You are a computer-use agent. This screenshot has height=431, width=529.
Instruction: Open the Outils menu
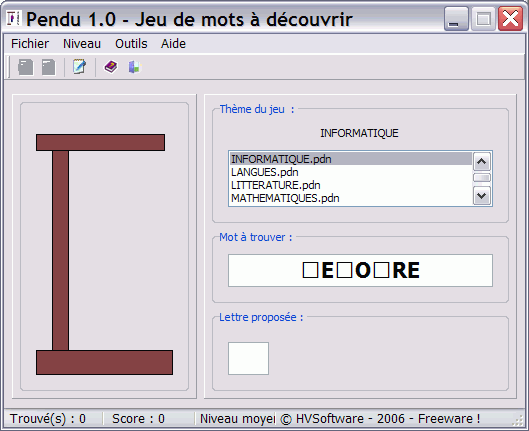pos(131,44)
